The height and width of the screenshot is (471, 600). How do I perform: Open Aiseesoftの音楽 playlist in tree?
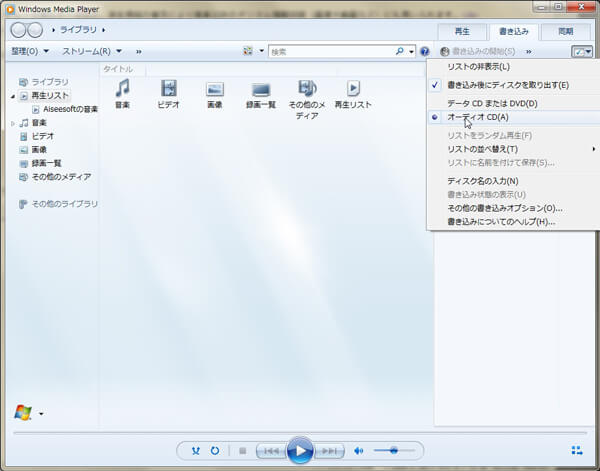70,109
